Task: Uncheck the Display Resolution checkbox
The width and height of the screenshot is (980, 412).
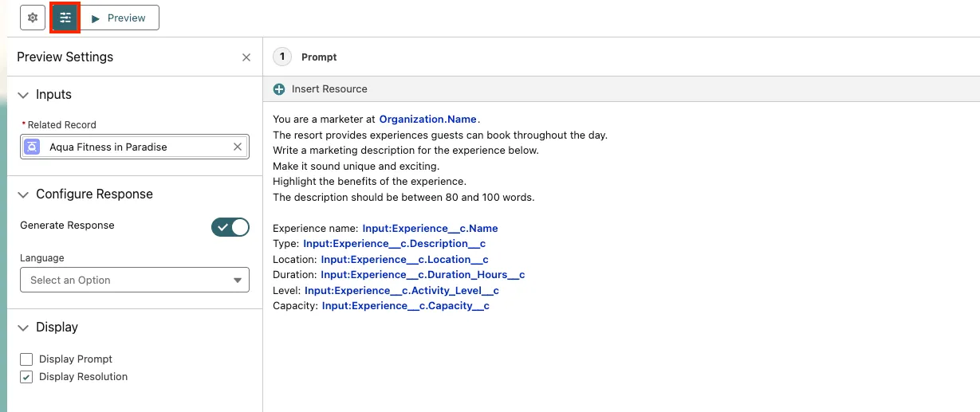Action: (26, 377)
